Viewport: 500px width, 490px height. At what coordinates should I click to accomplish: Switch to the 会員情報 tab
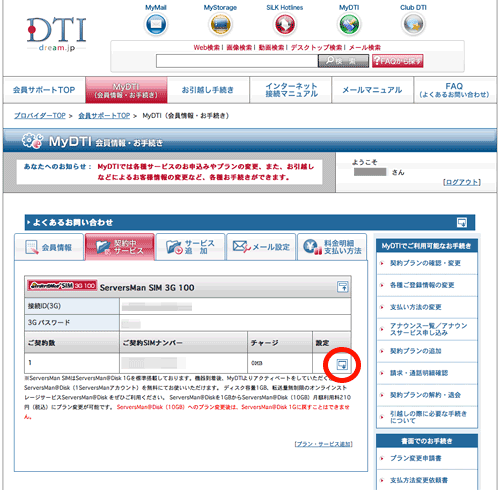point(49,247)
